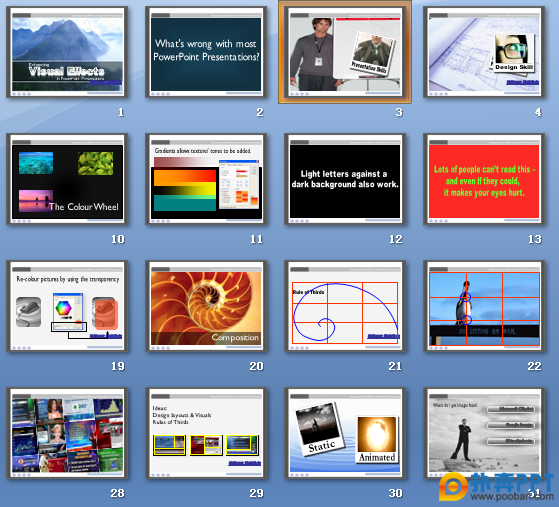Screen dimensions: 559x507
Task: Click the orange logo icon in watermark
Action: (453, 487)
